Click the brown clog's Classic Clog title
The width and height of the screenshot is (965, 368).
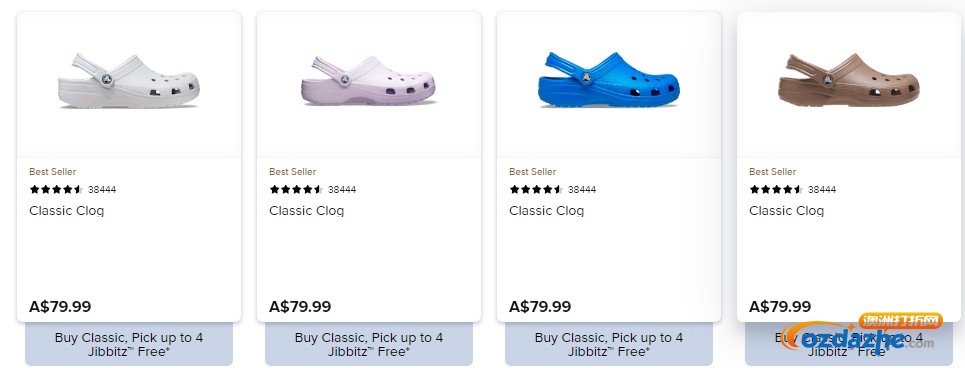click(787, 210)
